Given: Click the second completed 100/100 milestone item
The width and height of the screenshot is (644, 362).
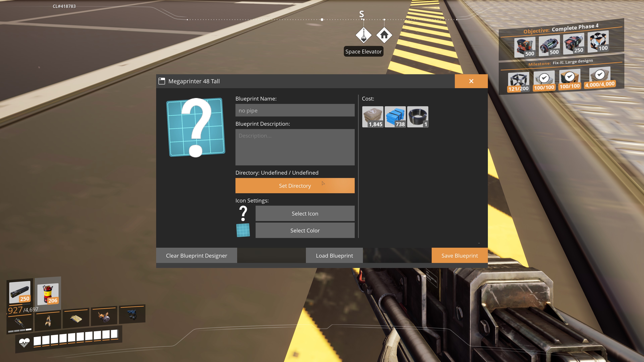Looking at the screenshot, I should (570, 79).
